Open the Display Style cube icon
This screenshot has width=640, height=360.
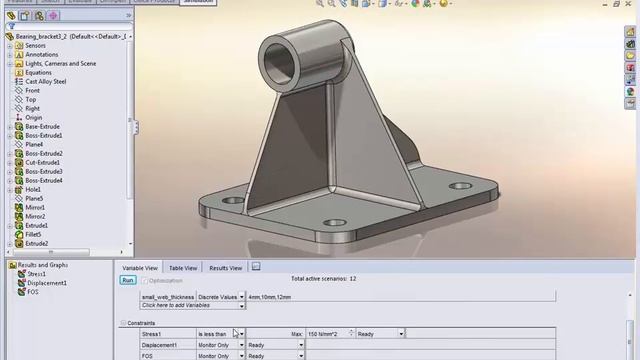coord(382,3)
